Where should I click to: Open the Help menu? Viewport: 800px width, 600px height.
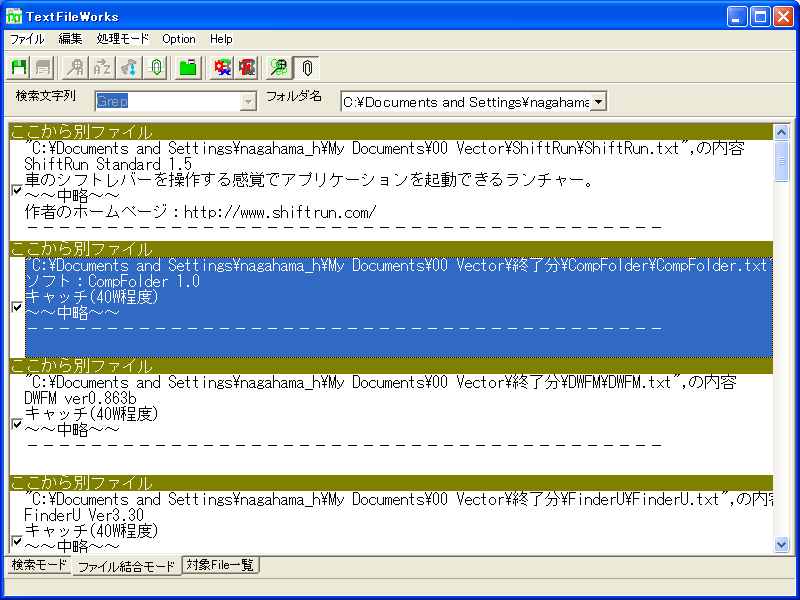click(221, 39)
